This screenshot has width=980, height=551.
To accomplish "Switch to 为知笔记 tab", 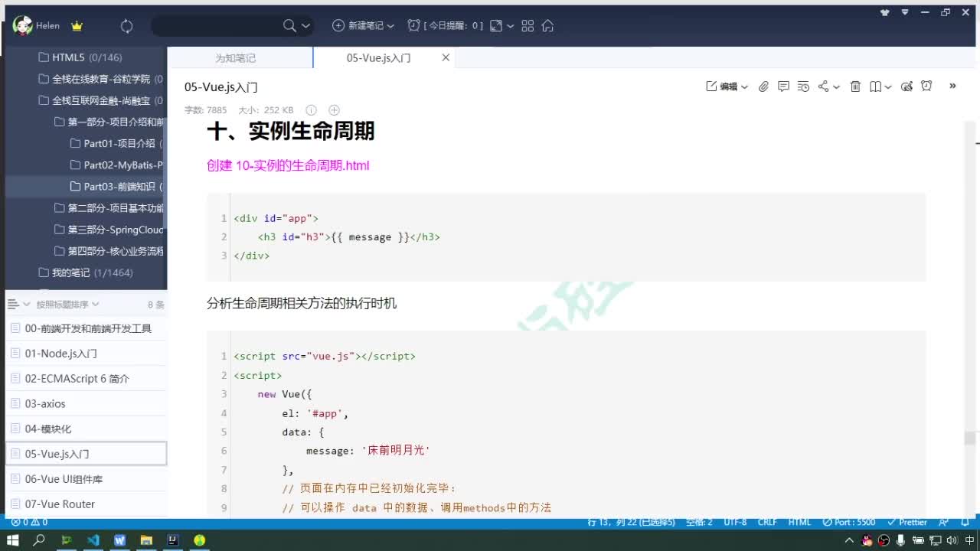I will (235, 58).
